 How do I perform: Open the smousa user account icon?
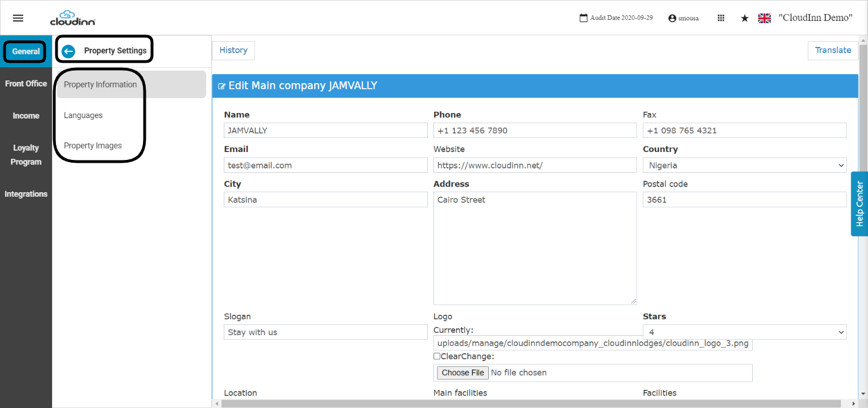(672, 18)
